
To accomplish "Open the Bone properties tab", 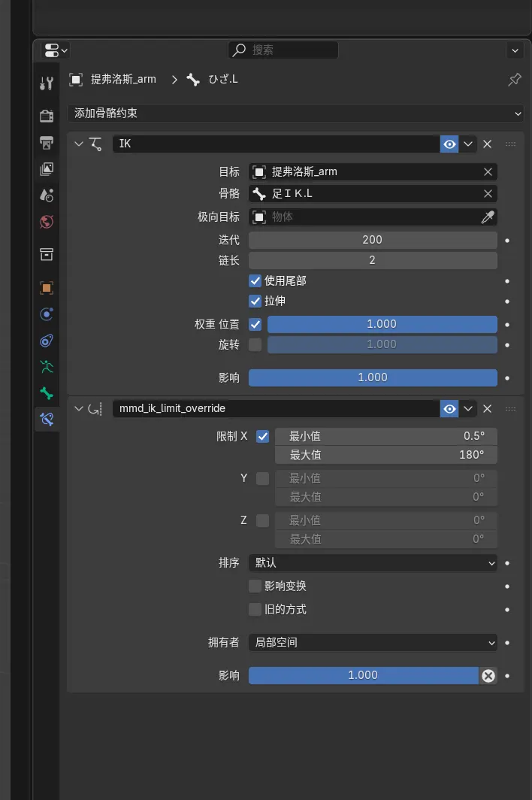I will click(x=47, y=393).
